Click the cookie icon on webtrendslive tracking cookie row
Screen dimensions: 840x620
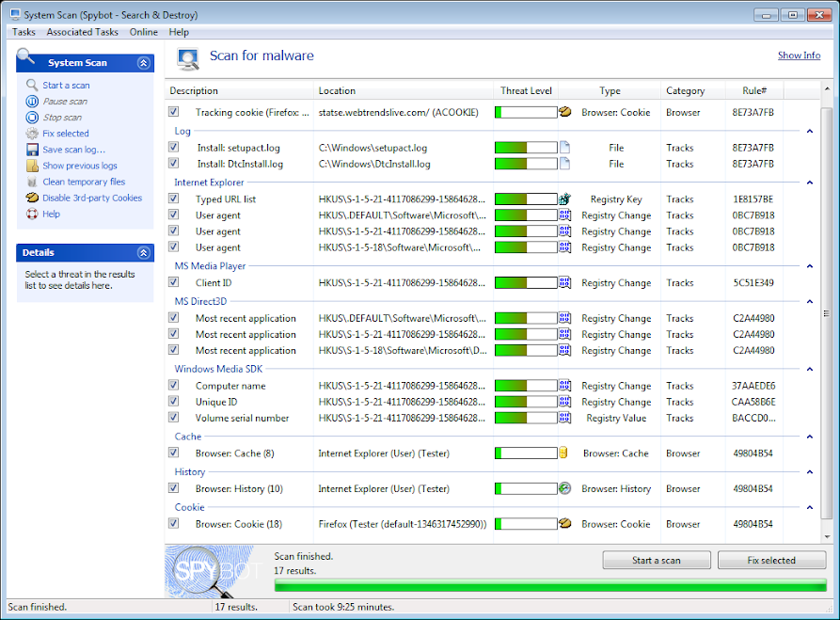pyautogui.click(x=564, y=112)
